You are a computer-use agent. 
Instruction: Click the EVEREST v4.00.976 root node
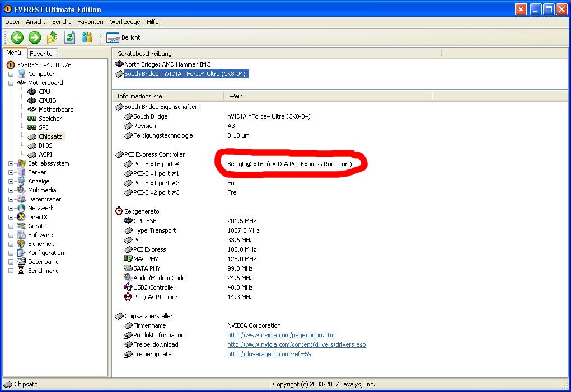click(x=44, y=65)
